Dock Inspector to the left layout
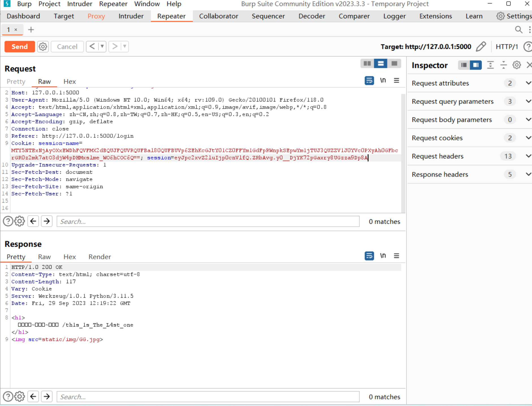The width and height of the screenshot is (532, 406). coord(464,65)
